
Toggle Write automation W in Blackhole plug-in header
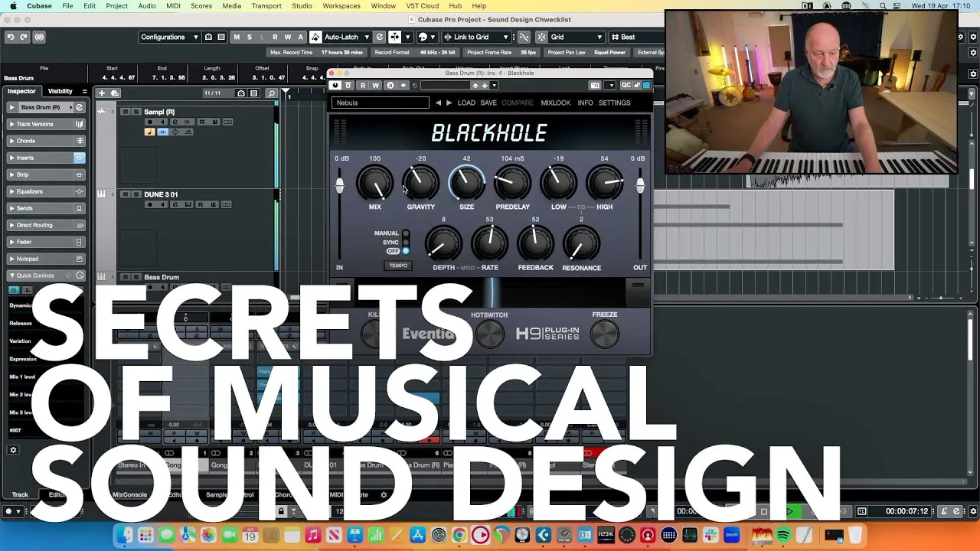click(x=375, y=85)
